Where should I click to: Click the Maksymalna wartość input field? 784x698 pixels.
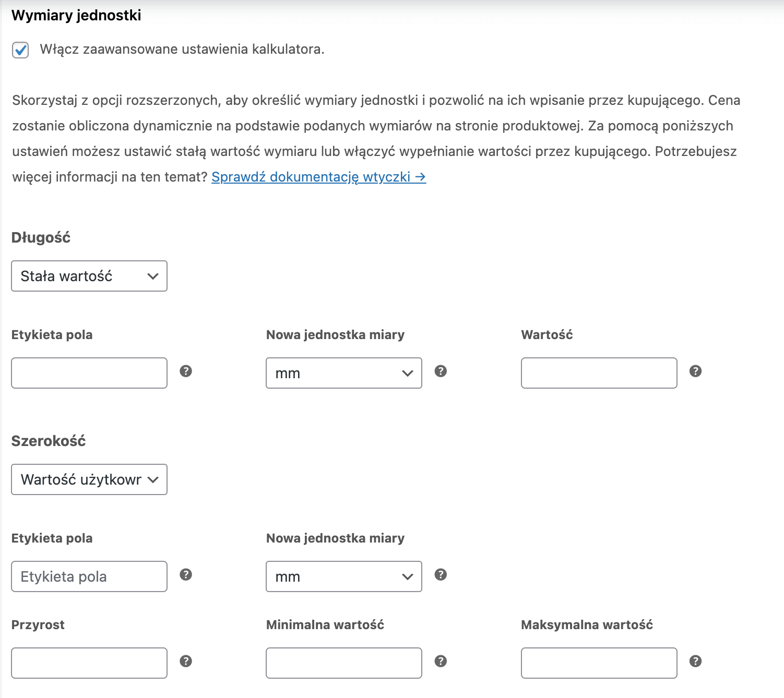[x=599, y=663]
